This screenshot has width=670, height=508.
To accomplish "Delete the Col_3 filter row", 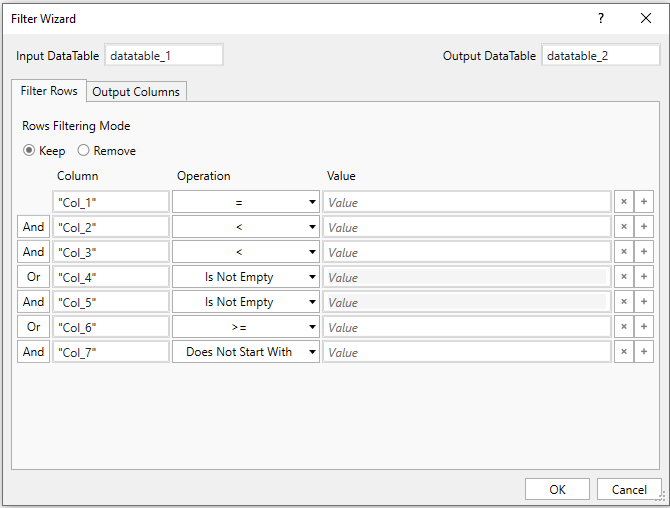I will click(x=623, y=252).
